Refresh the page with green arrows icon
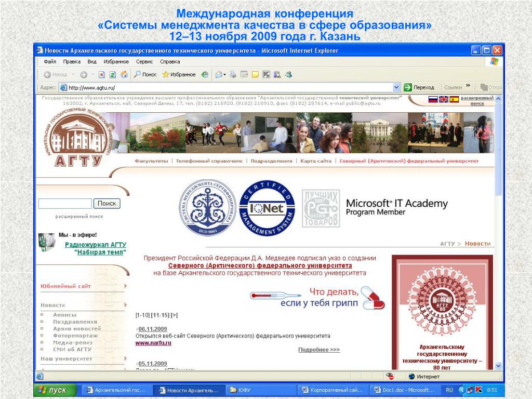 pos(113,75)
